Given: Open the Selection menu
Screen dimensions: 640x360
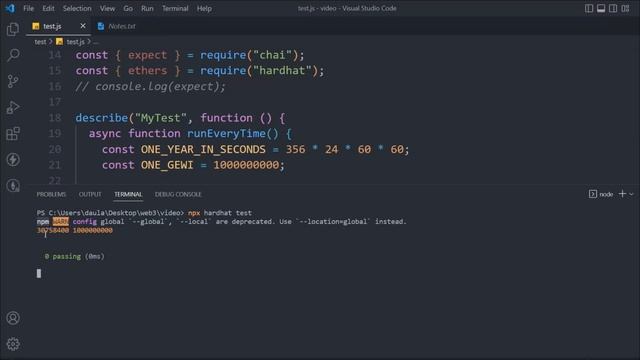Looking at the screenshot, I should tap(77, 8).
